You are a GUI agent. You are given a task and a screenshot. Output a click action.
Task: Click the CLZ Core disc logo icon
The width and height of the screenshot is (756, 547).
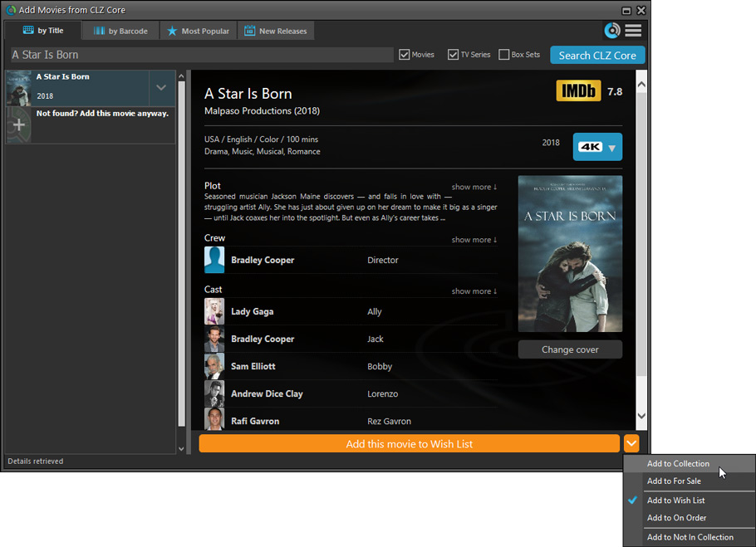(x=612, y=31)
